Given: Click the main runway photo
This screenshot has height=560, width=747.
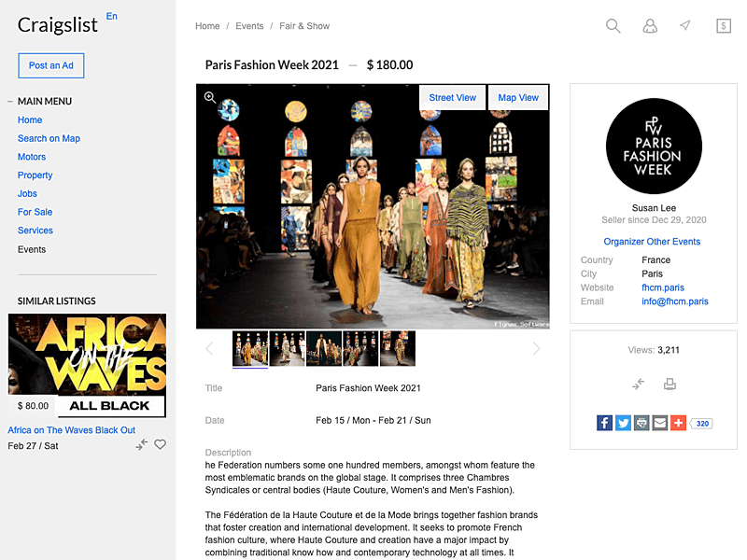Looking at the screenshot, I should (x=373, y=206).
